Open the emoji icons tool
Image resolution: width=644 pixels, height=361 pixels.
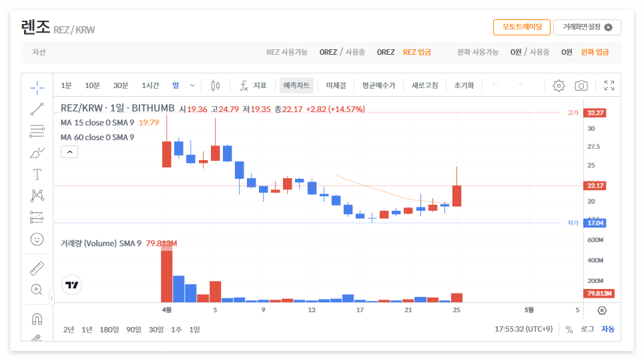(37, 240)
